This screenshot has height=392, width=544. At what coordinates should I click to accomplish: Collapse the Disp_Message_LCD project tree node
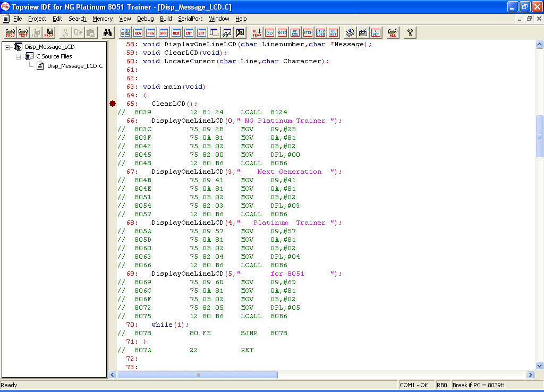click(x=7, y=47)
